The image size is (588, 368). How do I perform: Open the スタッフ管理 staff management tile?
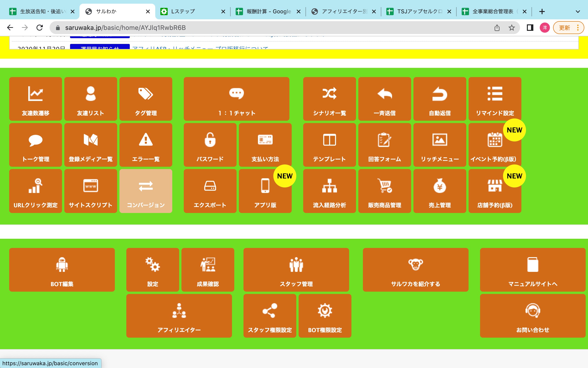pyautogui.click(x=296, y=270)
